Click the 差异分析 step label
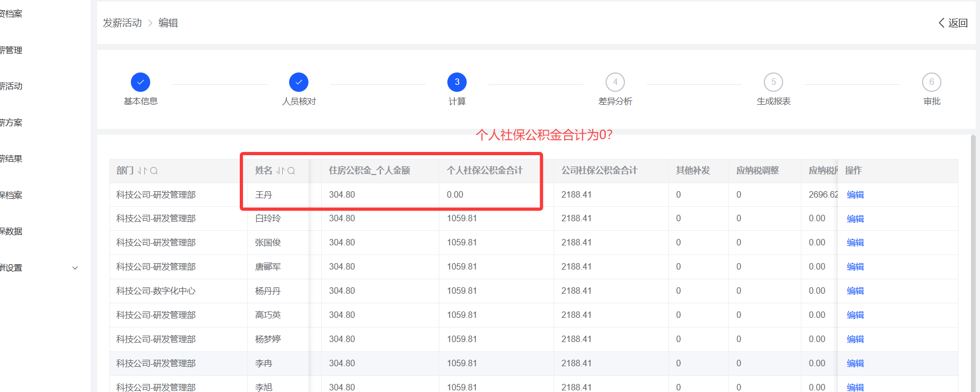Screen dimensions: 980x392 click(615, 101)
